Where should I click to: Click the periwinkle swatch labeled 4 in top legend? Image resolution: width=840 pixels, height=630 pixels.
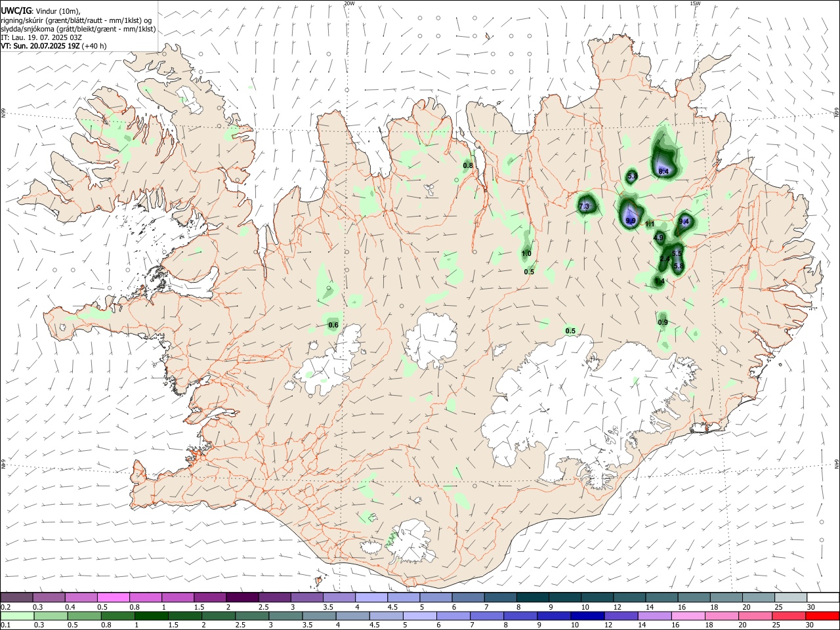[x=371, y=597]
